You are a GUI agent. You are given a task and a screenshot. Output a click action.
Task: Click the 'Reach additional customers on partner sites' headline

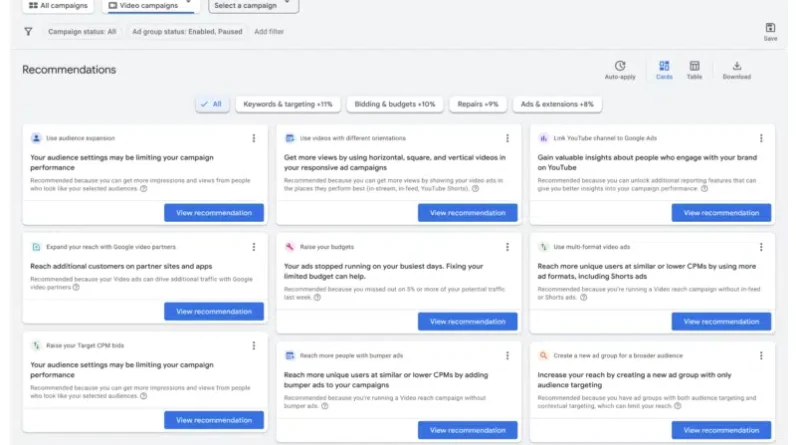point(121,266)
